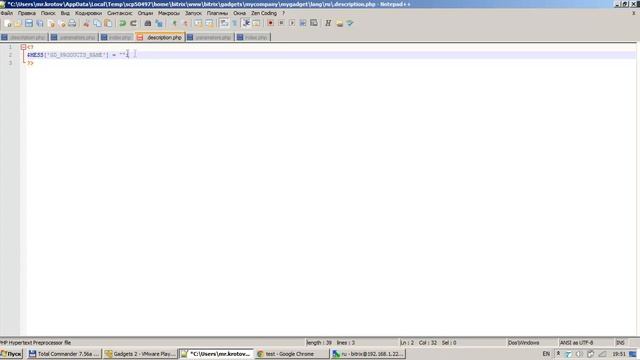
Task: Click the Close All toolbar icon
Action: pyautogui.click(x=62, y=24)
